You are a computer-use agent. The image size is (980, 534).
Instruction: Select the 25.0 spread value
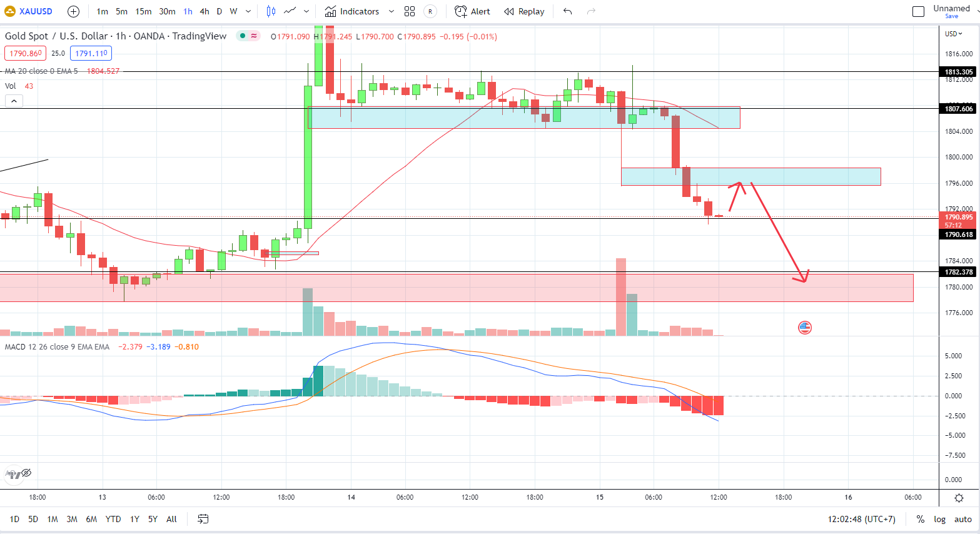(58, 54)
